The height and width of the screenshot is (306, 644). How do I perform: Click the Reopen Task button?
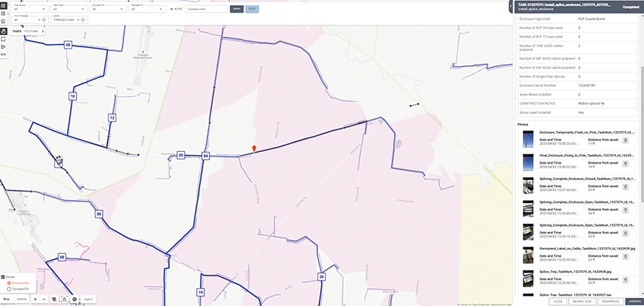pyautogui.click(x=584, y=302)
